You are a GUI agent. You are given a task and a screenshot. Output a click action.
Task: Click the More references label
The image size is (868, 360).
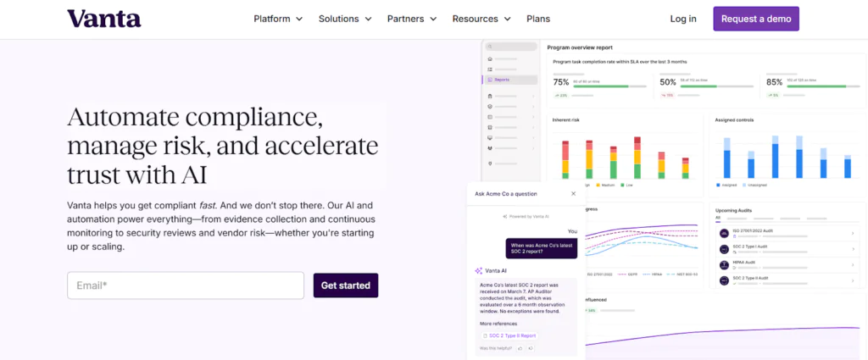(498, 324)
